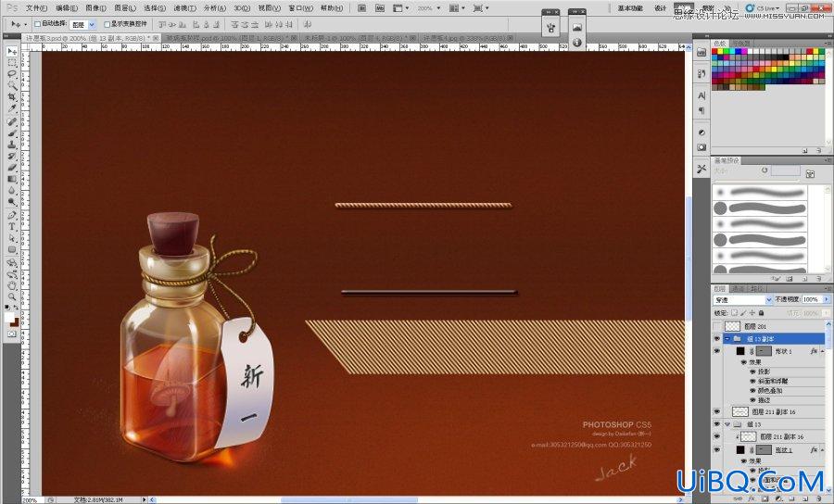Open the 窗口(W) menu
The width and height of the screenshot is (834, 504).
(300, 8)
